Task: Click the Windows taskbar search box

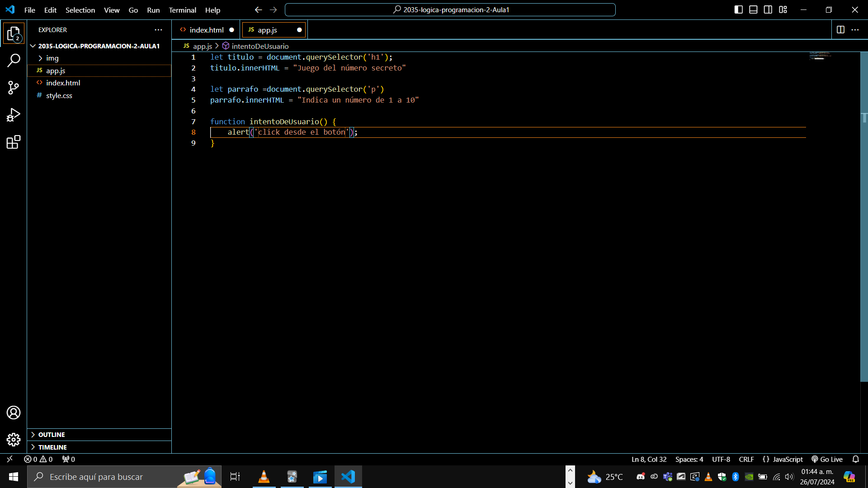Action: click(x=124, y=477)
